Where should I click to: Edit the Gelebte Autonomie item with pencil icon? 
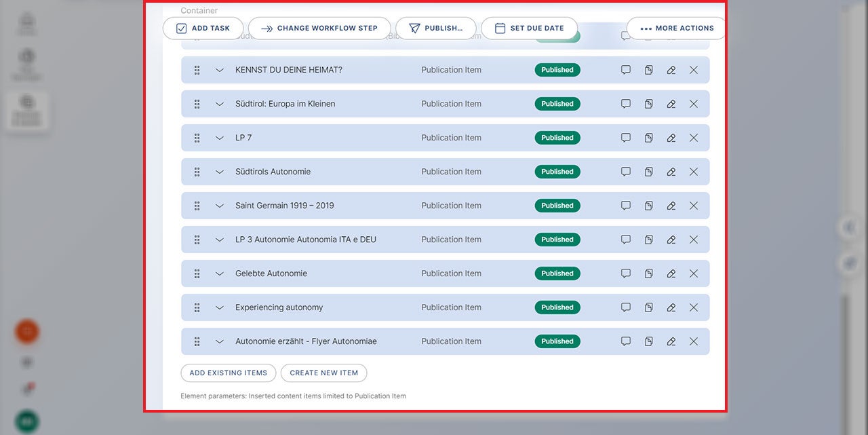671,273
